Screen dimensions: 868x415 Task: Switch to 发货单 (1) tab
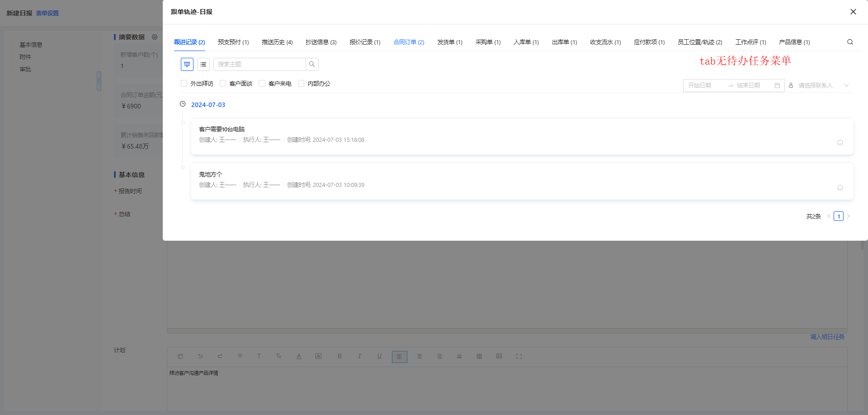tap(450, 42)
